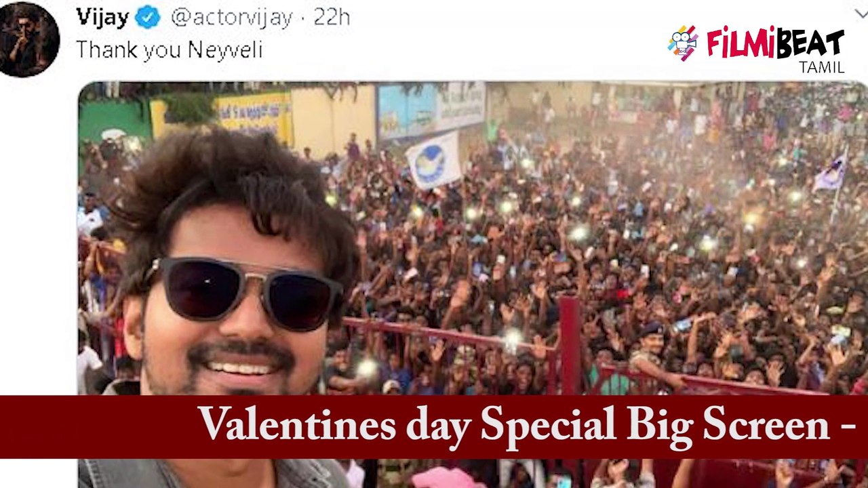This screenshot has width=868, height=488.
Task: Click the white flag with blue emblem
Action: pos(434,160)
